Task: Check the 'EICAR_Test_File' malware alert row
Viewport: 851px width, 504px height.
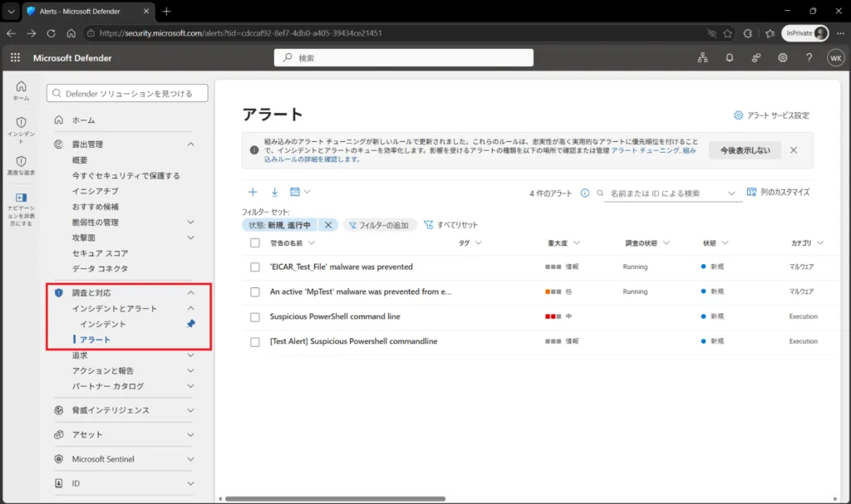Action: click(254, 267)
